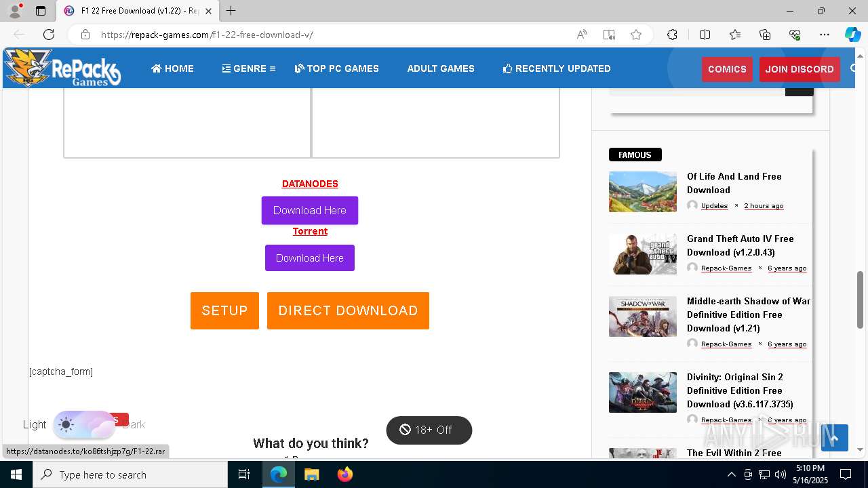Open Microsoft Edge from taskbar
Screen dimensions: 868x488
click(279, 474)
